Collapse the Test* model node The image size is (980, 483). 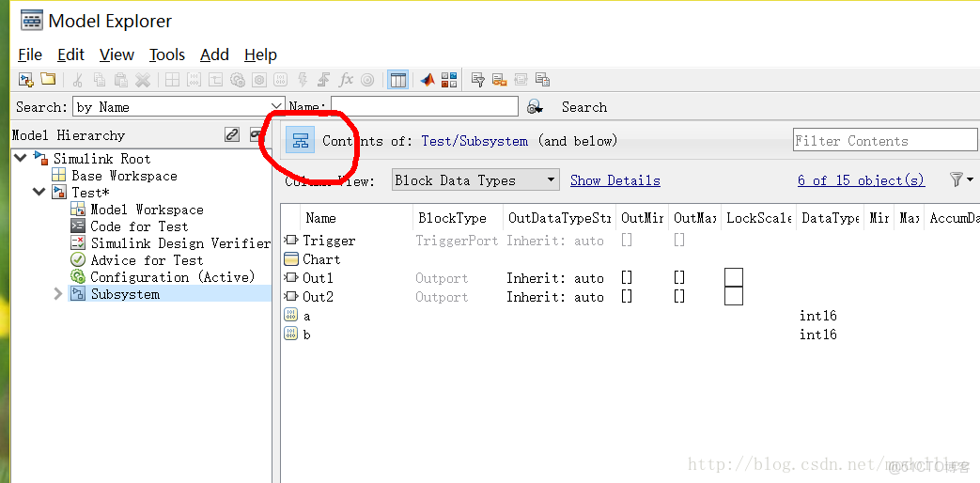coord(40,191)
